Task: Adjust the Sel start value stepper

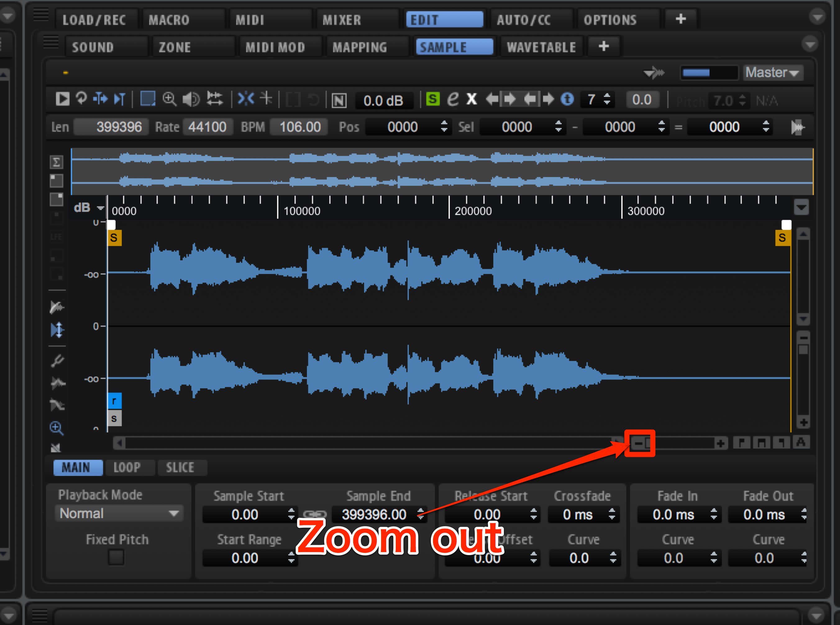Action: coord(559,126)
